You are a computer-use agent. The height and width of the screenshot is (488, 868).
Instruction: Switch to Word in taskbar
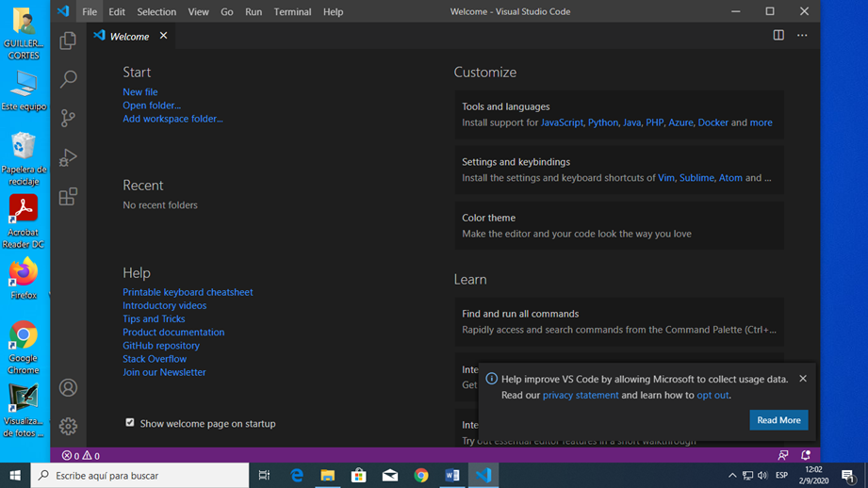tap(452, 475)
